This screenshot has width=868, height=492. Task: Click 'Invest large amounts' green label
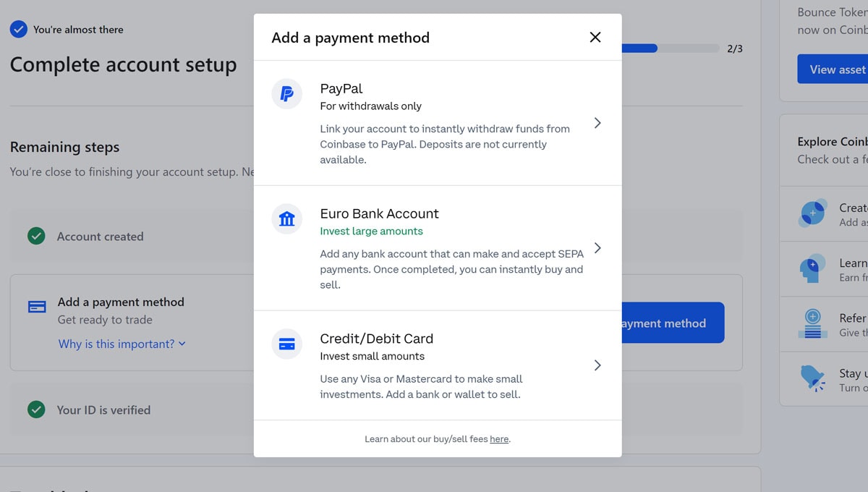(372, 232)
